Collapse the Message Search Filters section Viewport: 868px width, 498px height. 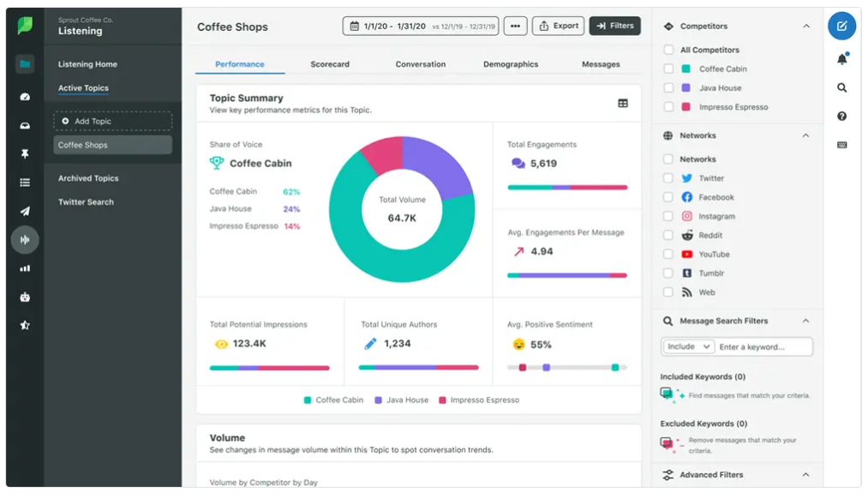pos(805,321)
